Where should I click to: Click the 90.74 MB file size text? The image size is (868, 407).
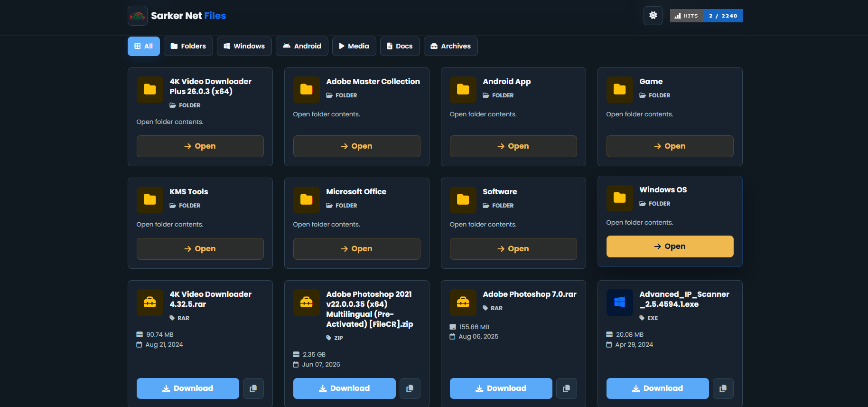160,335
